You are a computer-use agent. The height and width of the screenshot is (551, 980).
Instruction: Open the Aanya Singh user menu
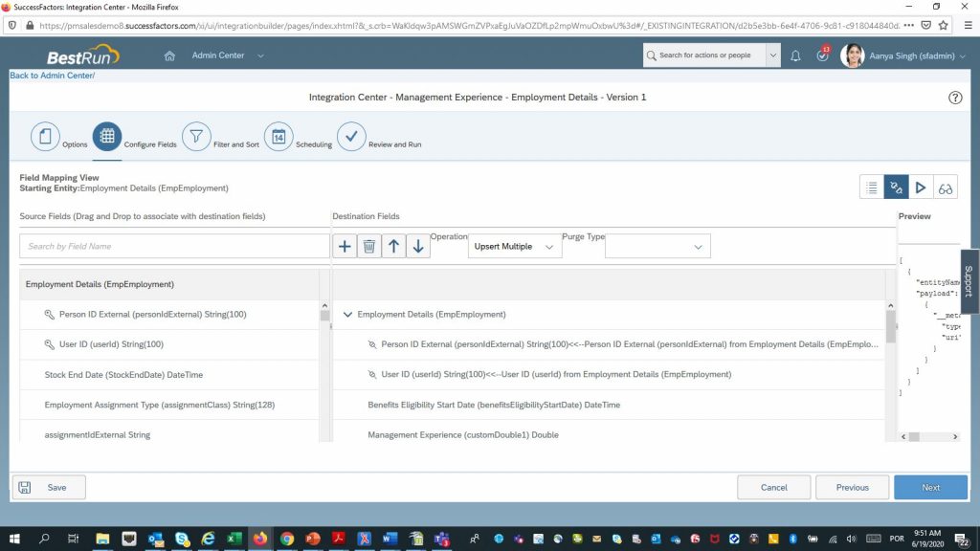tap(903, 55)
